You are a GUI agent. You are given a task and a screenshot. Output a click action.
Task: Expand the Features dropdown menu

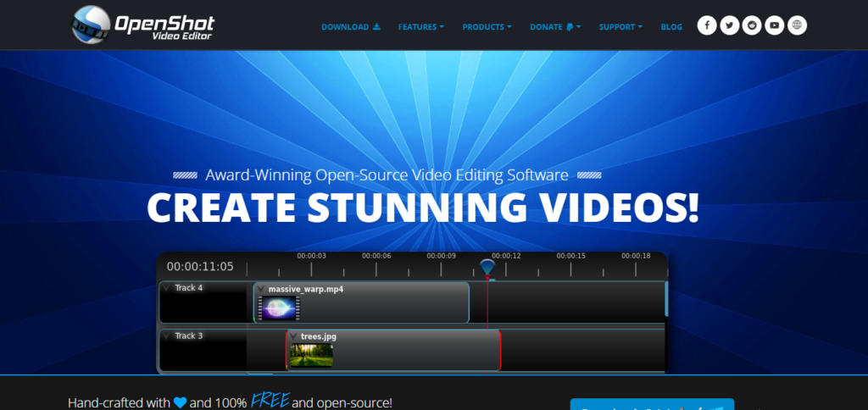point(420,26)
